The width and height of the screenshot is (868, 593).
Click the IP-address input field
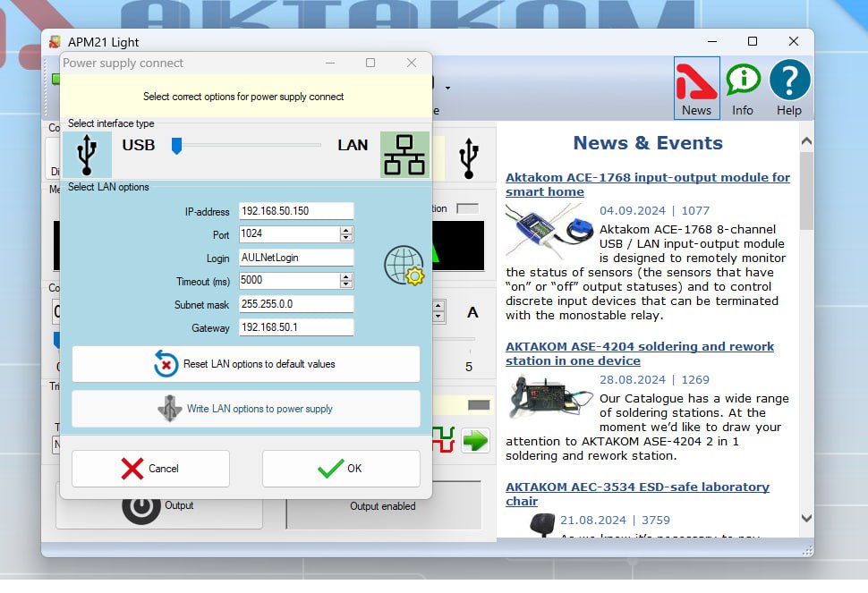point(296,211)
